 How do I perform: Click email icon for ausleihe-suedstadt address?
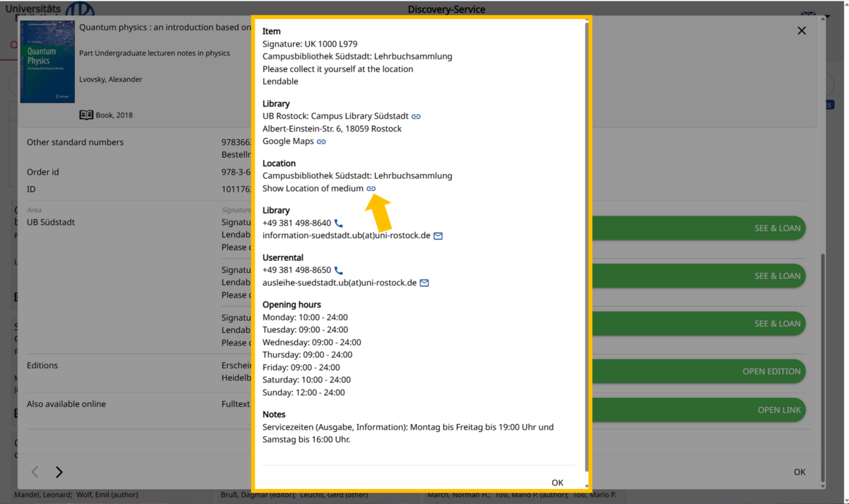coord(424,283)
